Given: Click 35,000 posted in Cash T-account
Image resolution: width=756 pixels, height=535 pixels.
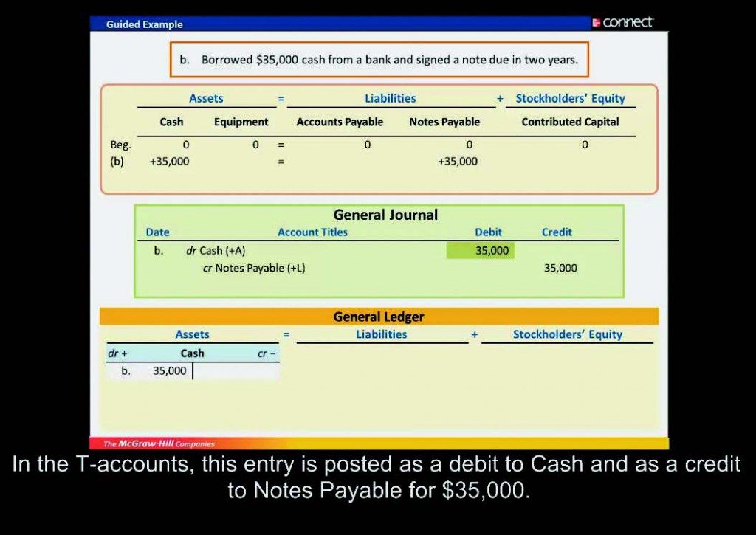Looking at the screenshot, I should point(170,370).
